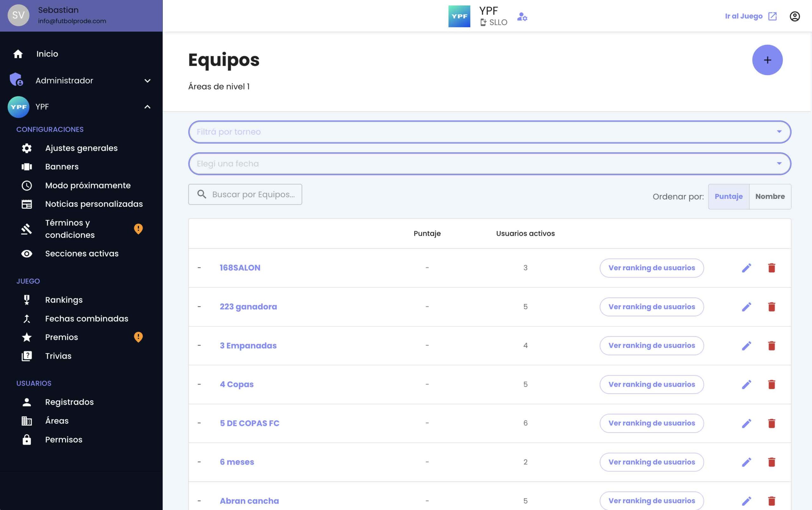Click Ver ranking de usuarios for 3 Empanadas
The image size is (812, 510).
(651, 345)
